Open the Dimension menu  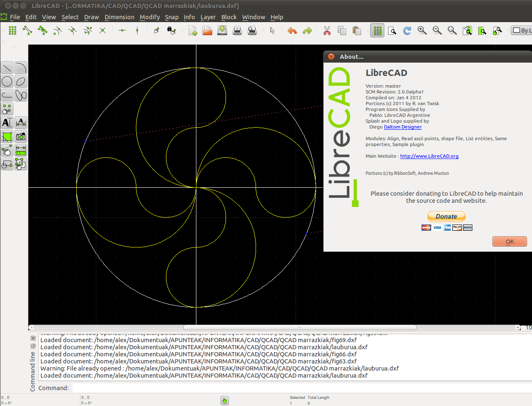(x=119, y=17)
